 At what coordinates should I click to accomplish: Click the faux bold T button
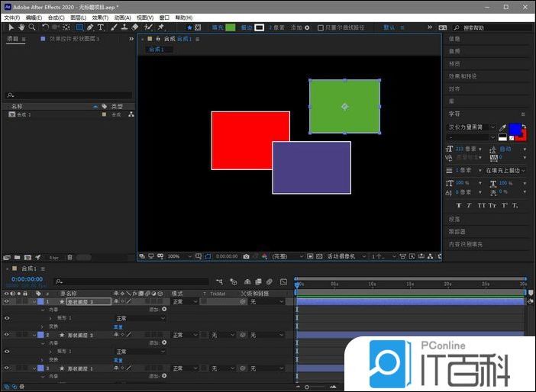459,205
